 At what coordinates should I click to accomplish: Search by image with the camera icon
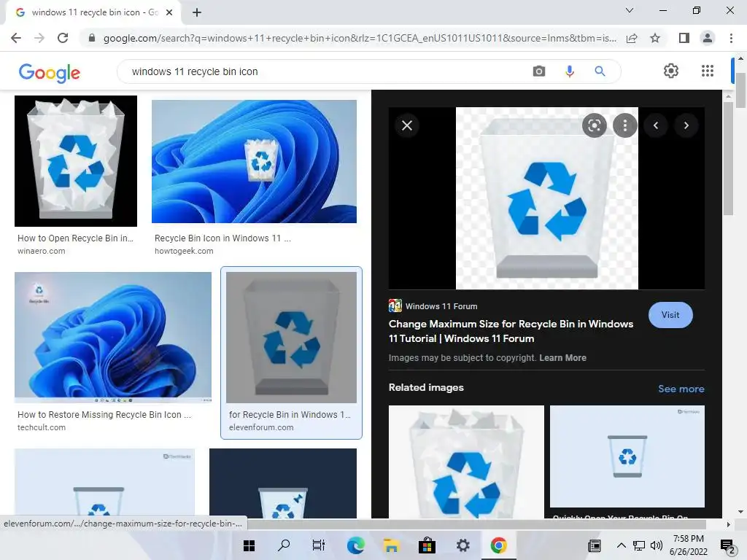click(x=539, y=71)
